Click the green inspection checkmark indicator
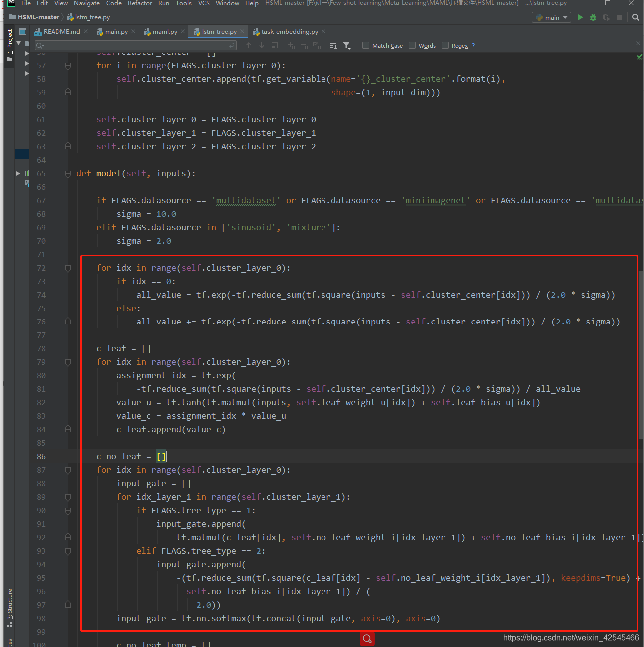This screenshot has height=647, width=644. (x=639, y=57)
